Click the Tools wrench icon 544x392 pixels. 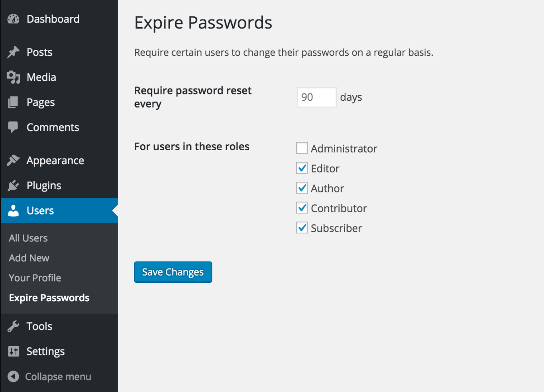(13, 326)
